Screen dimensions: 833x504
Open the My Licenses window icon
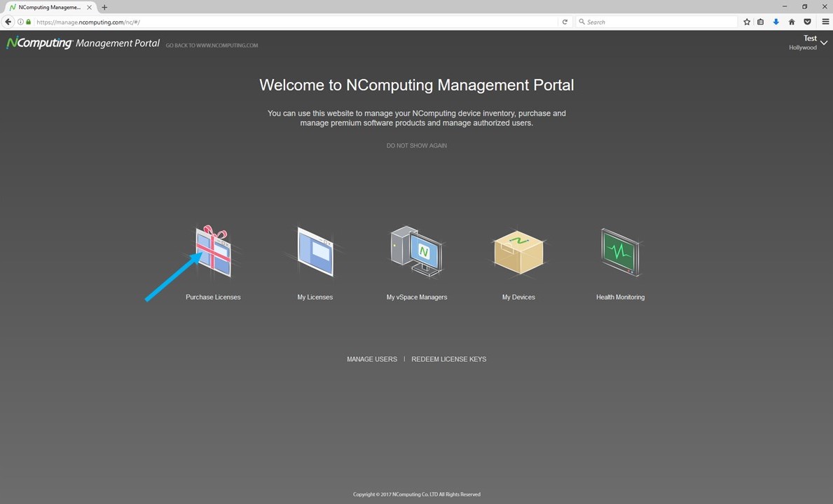(315, 251)
